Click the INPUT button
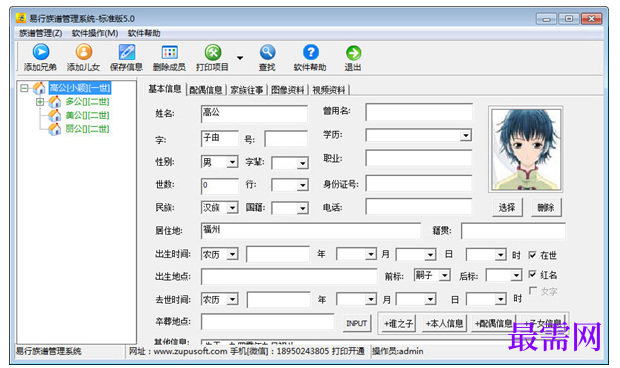The height and width of the screenshot is (368, 620). pos(357,323)
